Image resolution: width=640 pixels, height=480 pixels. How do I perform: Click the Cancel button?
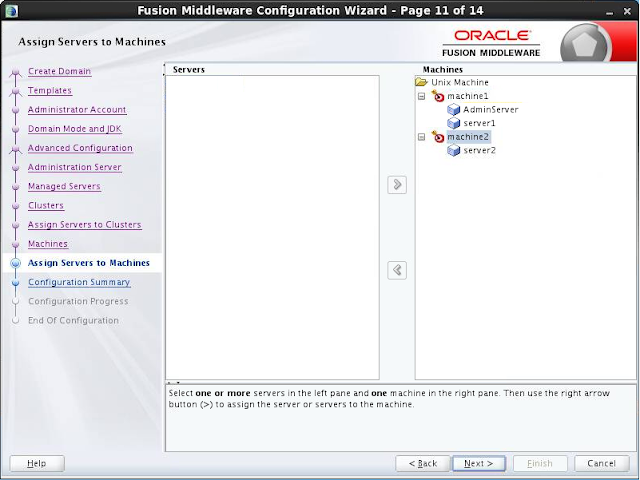coord(602,463)
